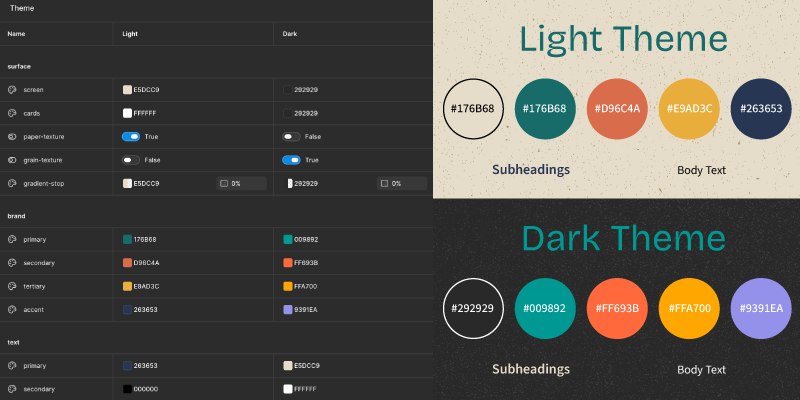This screenshot has width=800, height=400.
Task: Open the brand primary 176B68 light swatch
Action: click(x=128, y=239)
